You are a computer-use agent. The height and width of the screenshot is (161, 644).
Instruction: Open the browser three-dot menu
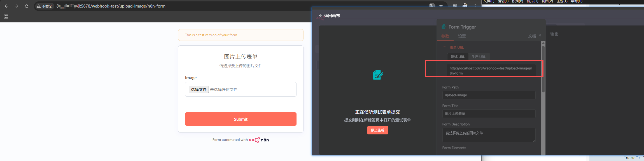[475, 6]
